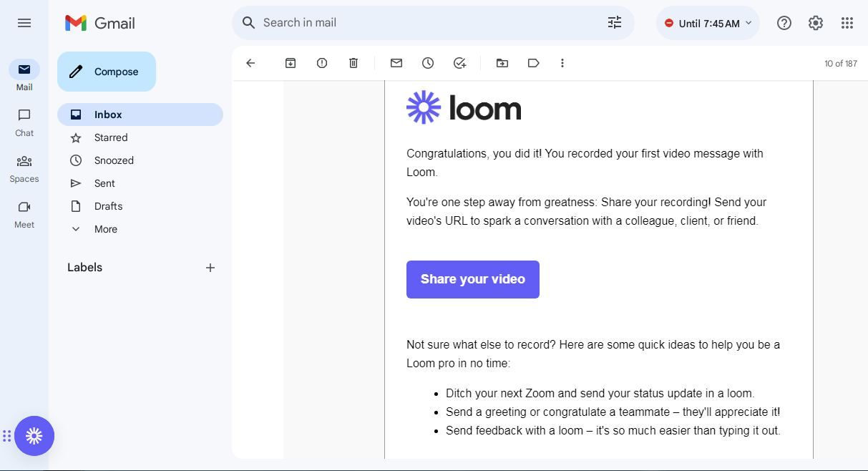Open the Starred folder

coord(111,137)
